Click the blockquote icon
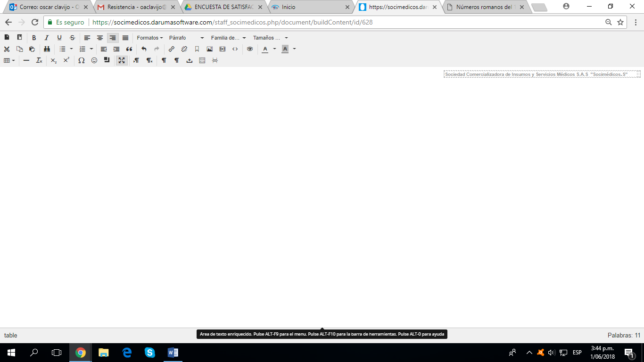 (x=129, y=49)
